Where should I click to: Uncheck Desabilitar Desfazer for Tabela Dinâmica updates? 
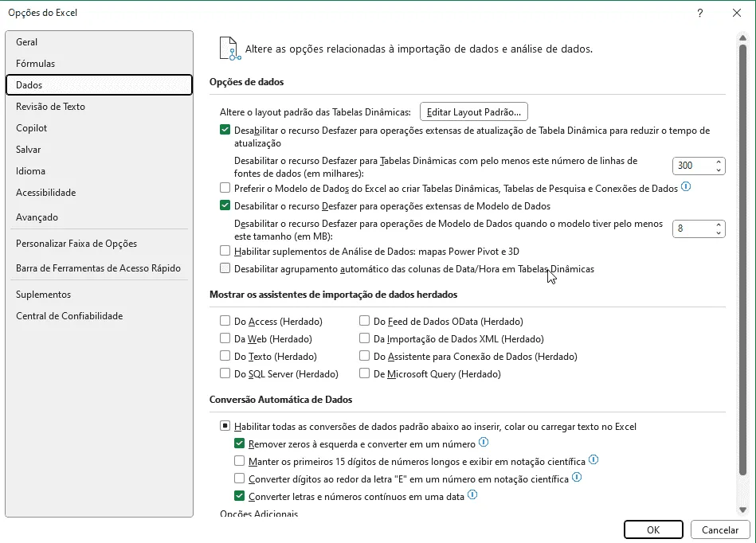point(225,130)
